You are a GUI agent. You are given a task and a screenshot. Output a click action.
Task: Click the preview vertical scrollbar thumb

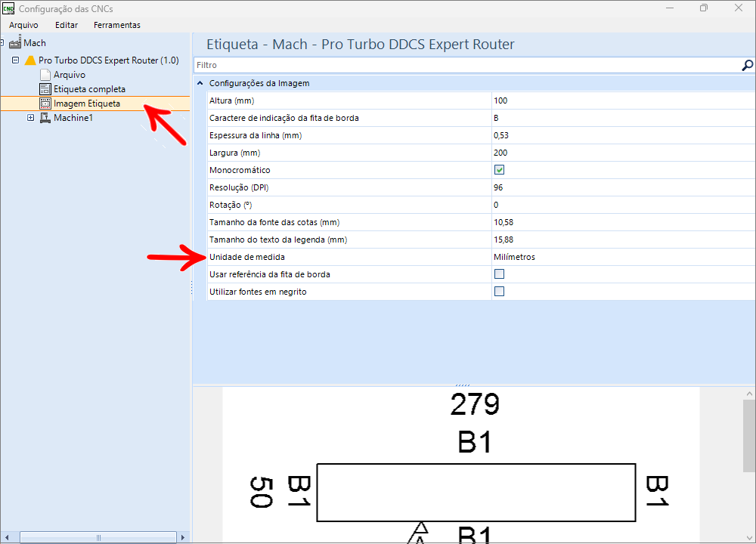coord(749,435)
